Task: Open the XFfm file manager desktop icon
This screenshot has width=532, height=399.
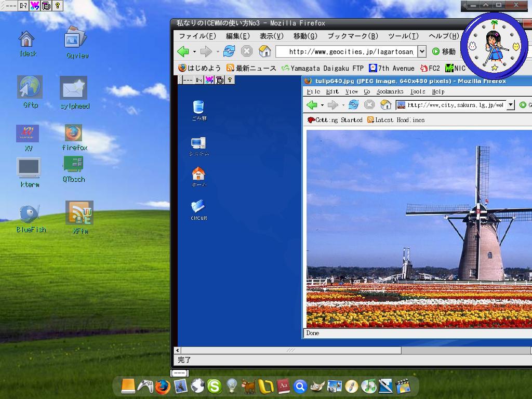Action: click(79, 214)
